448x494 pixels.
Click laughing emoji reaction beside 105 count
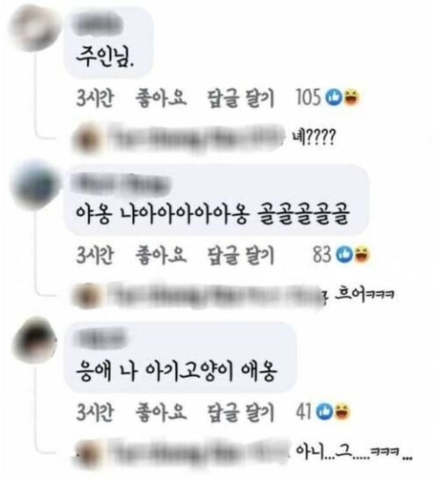351,97
